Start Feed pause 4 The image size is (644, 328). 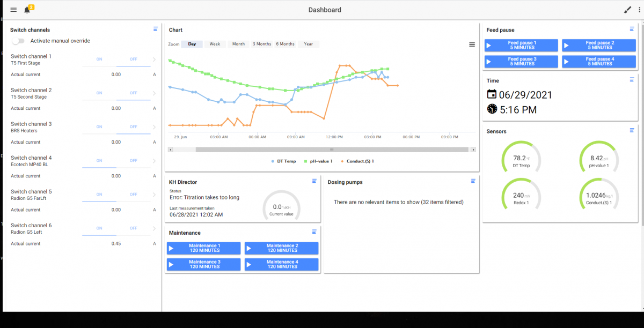click(599, 62)
